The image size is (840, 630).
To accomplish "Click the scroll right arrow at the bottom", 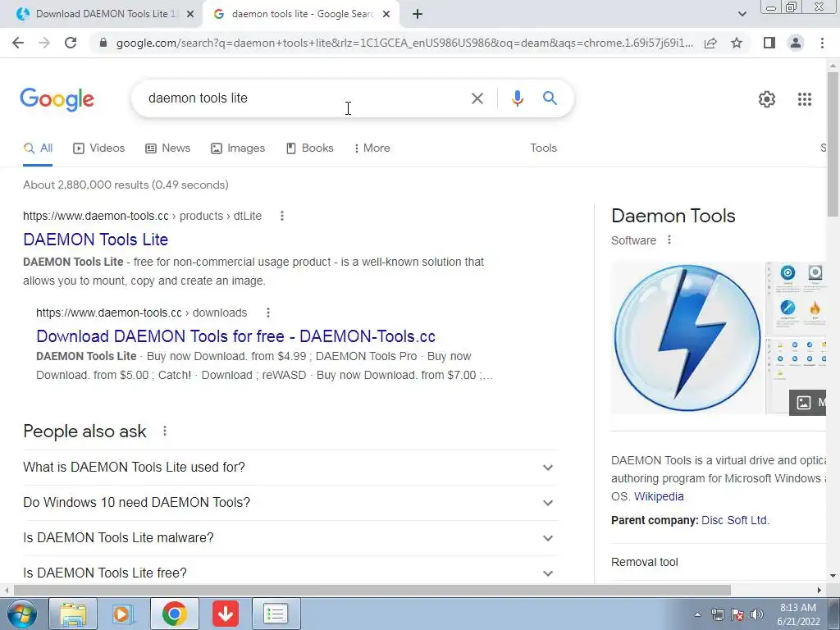I will click(819, 590).
